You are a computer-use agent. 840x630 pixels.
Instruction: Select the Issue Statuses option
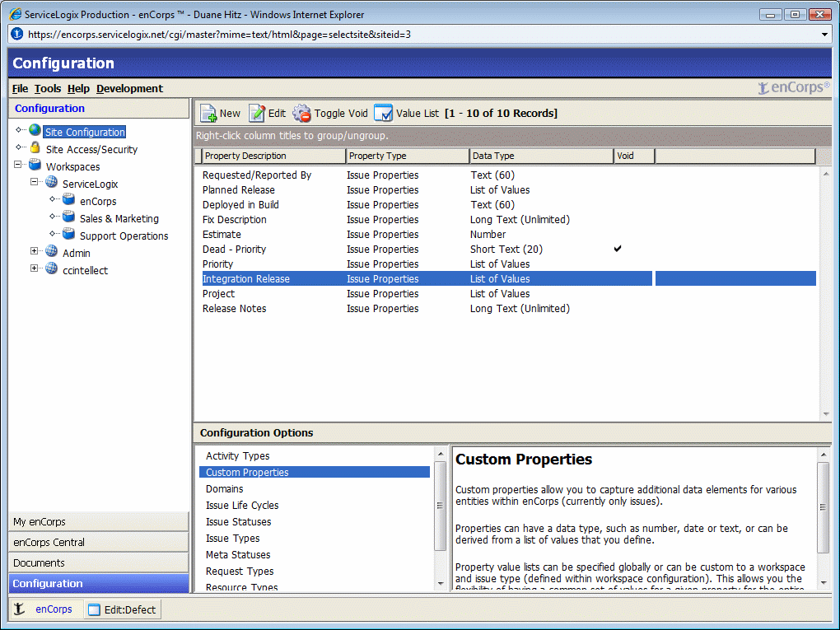click(315, 522)
